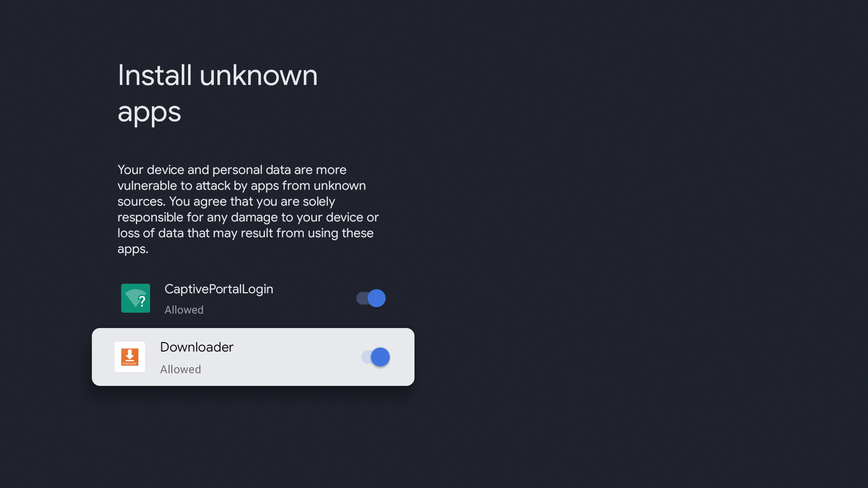This screenshot has width=868, height=488.
Task: Click the wifi symbol beside CaptivePortalLogin
Action: pyautogui.click(x=135, y=298)
